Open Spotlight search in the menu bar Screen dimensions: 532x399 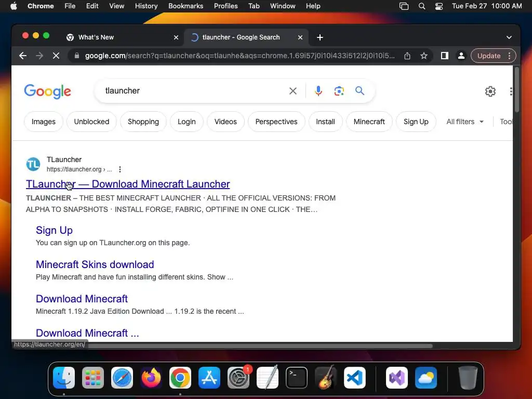pos(422,6)
